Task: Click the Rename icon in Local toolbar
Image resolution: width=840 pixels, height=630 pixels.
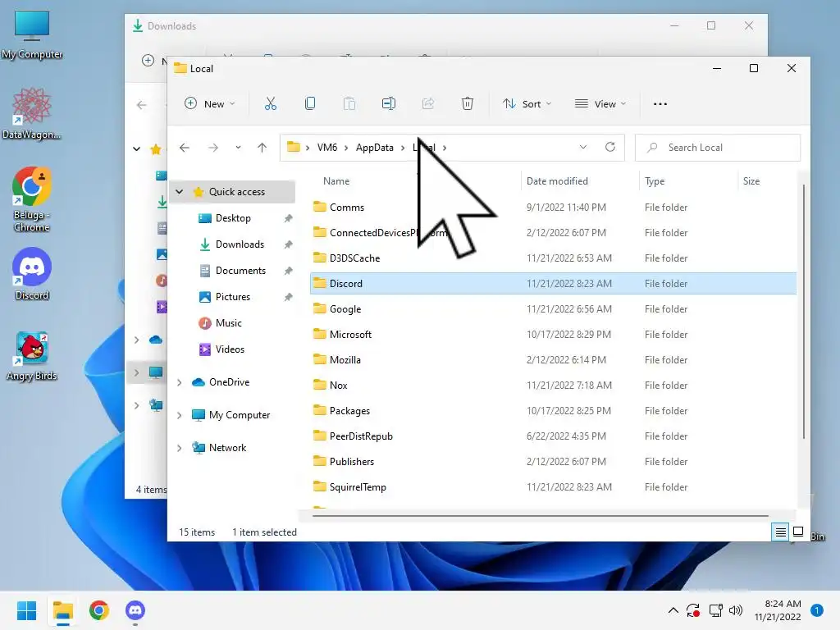Action: tap(388, 103)
